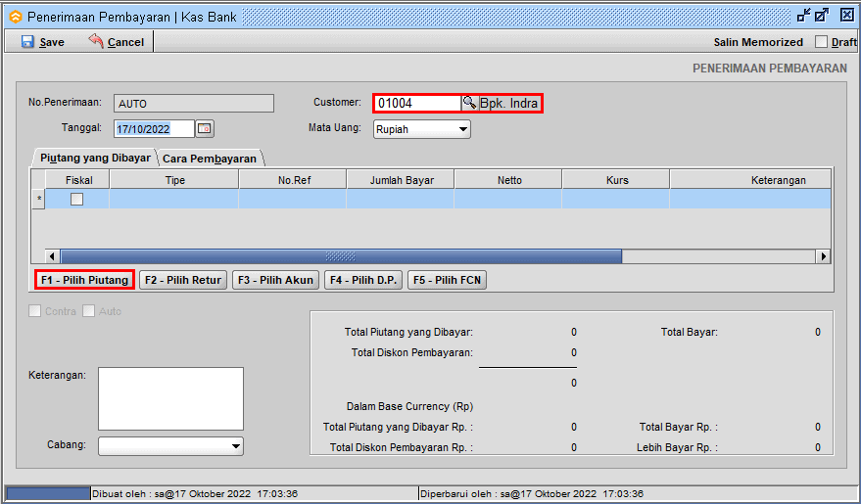This screenshot has width=861, height=504.
Task: Open the calendar picker next to Tanggal
Action: pyautogui.click(x=205, y=129)
